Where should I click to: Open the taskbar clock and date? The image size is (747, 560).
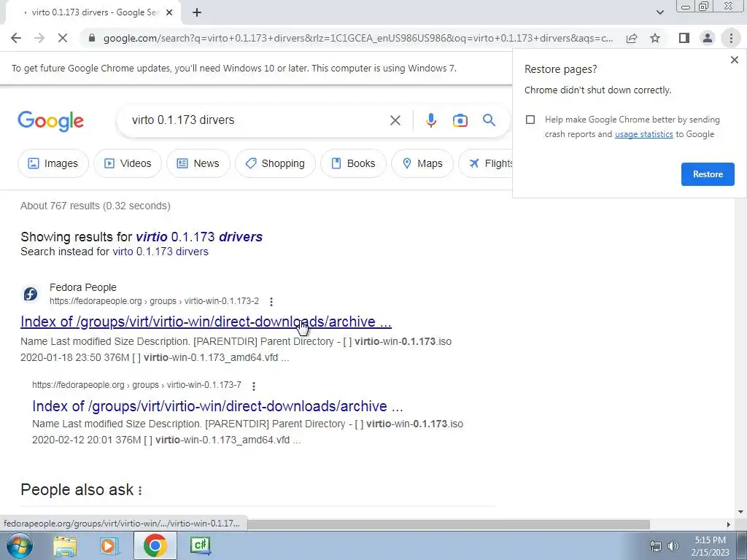click(710, 546)
